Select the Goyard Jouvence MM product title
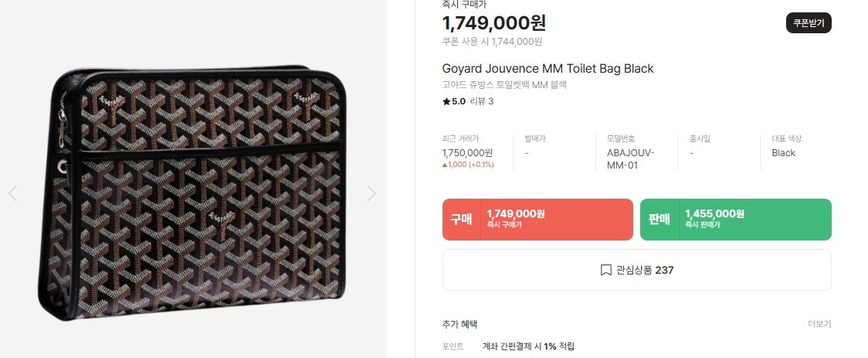Viewport: 868px width, 358px height. [x=548, y=69]
